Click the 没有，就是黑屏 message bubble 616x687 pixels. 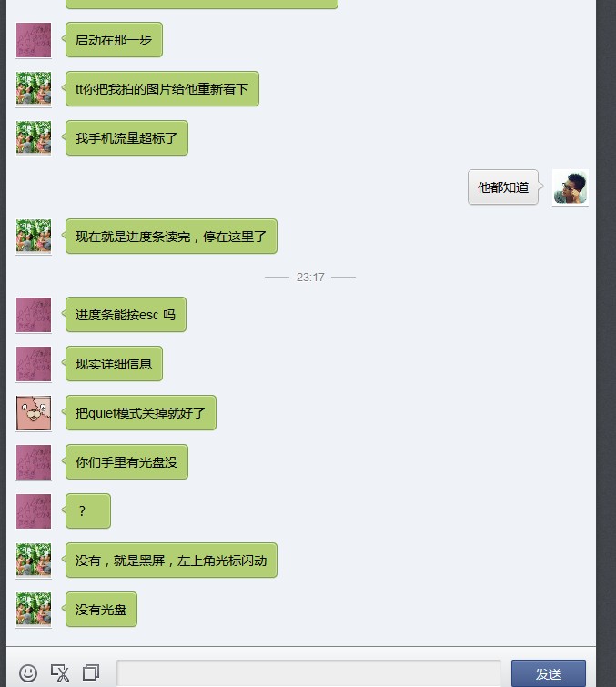pyautogui.click(x=171, y=560)
